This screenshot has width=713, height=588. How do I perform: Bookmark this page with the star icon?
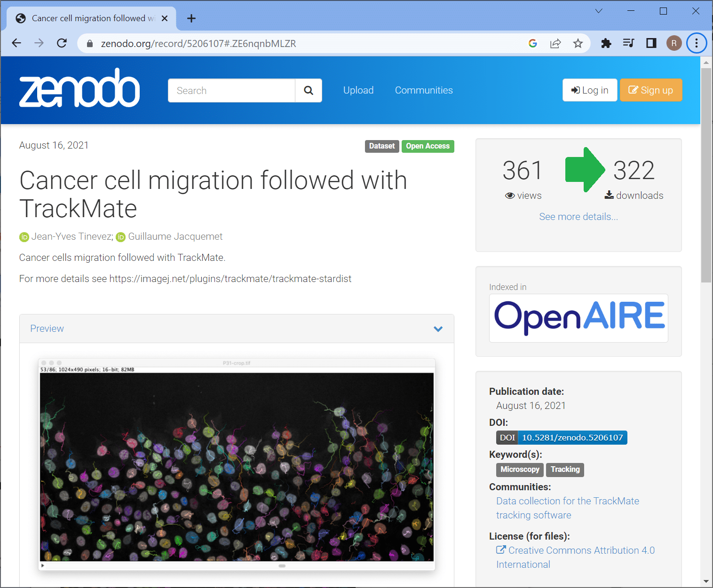[578, 44]
